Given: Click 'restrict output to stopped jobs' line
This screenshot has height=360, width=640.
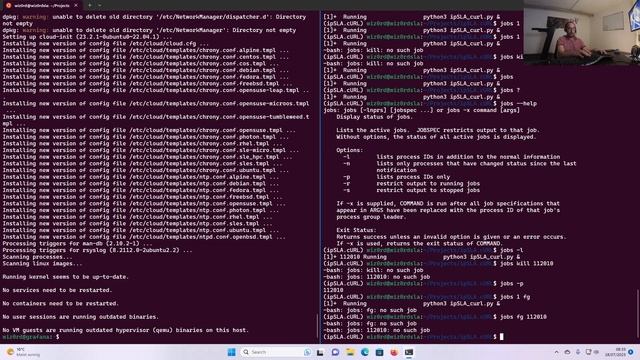Looking at the screenshot, I should 428,190.
